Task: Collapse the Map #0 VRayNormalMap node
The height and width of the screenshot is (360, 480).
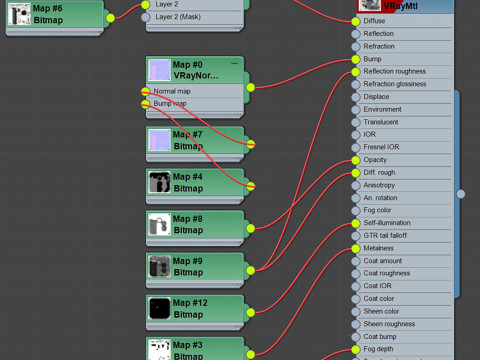Action: (x=234, y=63)
